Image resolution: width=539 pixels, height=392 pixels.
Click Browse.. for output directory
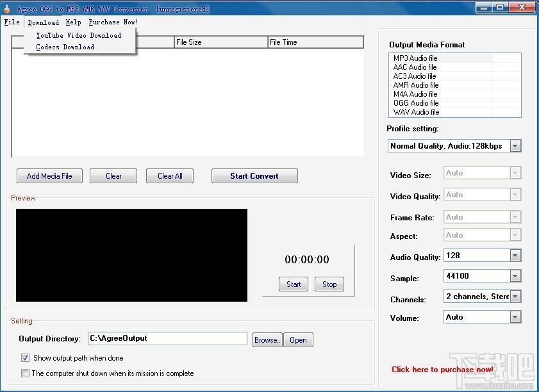(x=267, y=339)
